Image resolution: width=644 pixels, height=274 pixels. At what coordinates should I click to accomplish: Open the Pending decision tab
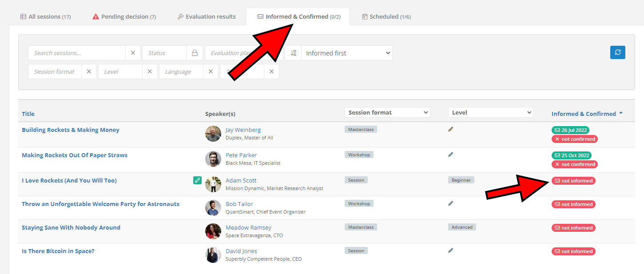[124, 16]
